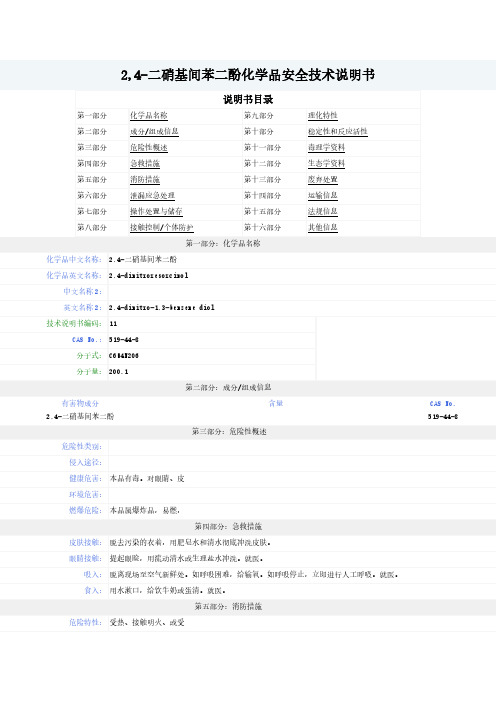
Task: Open the 操作处置与储存 contents link
Action: tap(156, 211)
